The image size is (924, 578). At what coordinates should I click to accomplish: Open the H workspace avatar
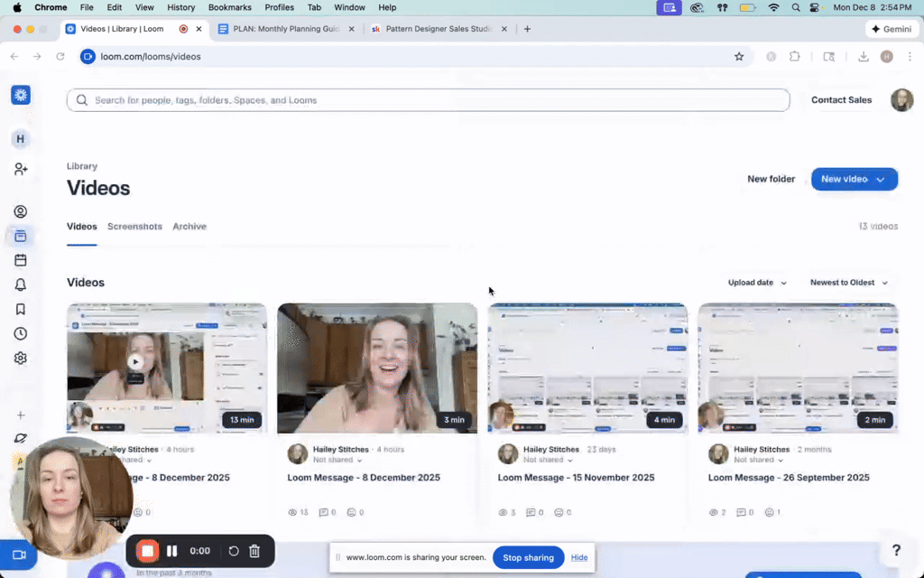point(21,139)
